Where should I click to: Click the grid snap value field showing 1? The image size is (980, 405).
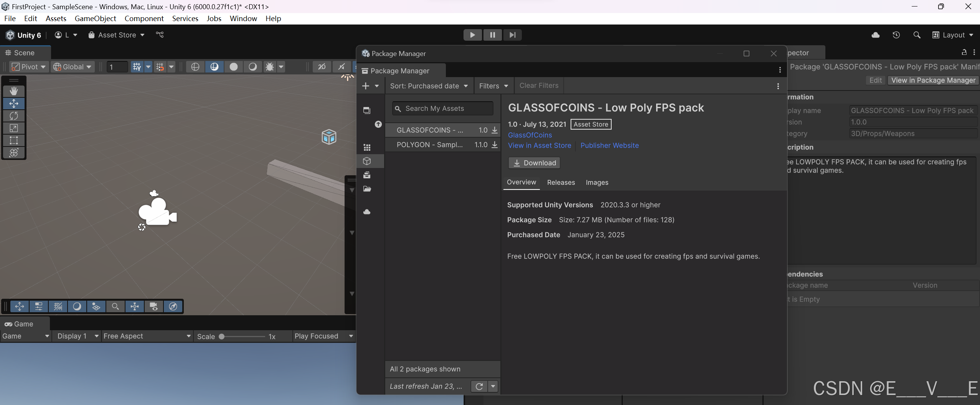click(x=117, y=67)
